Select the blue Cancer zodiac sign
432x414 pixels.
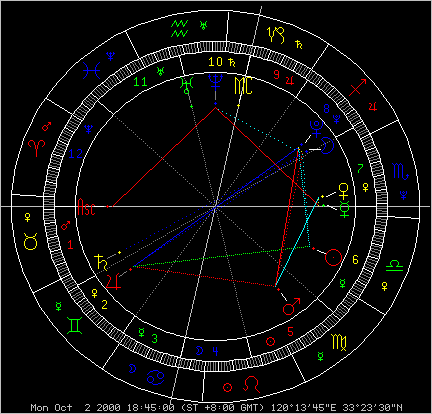156,377
